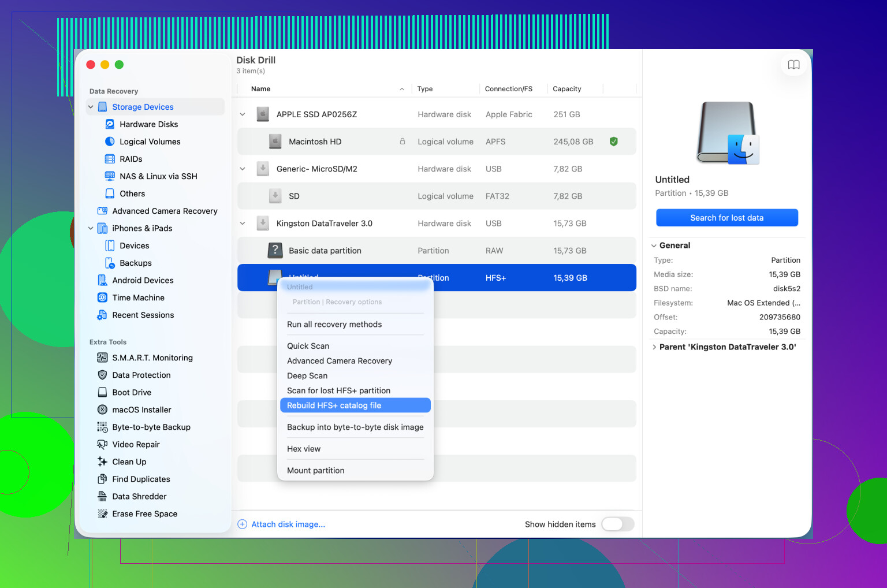
Task: Open the Data Protection shield icon
Action: coord(102,375)
